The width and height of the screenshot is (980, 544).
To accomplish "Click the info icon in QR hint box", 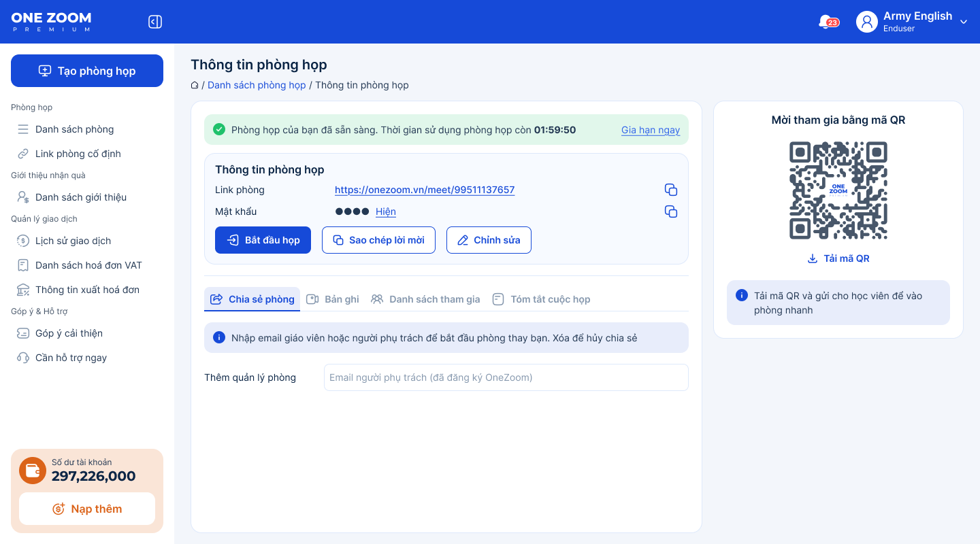I will 742,296.
